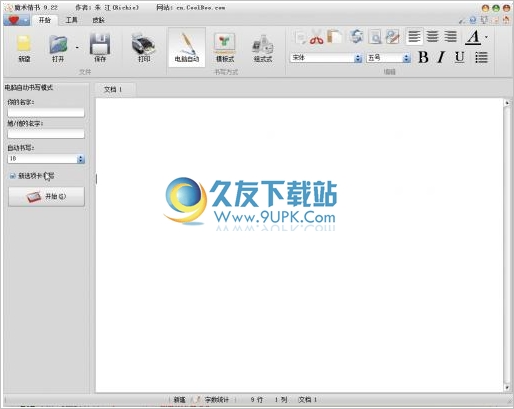Select the 电脑自动 writing mode icon
Viewport: 514px width, 409px height.
click(x=187, y=44)
